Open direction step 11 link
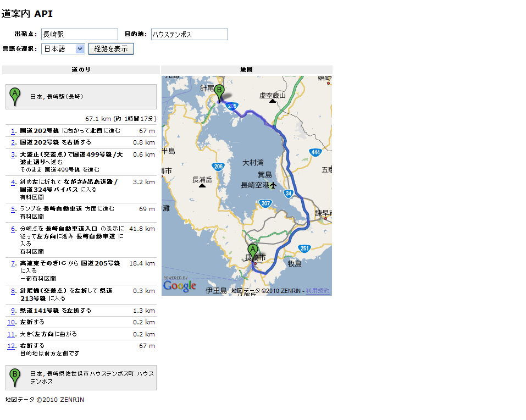 coord(12,334)
